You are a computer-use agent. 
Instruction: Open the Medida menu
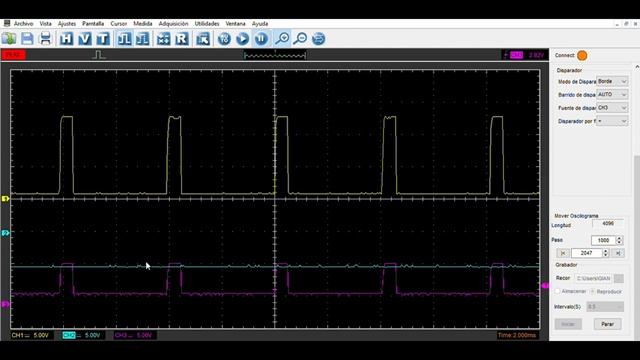point(143,24)
